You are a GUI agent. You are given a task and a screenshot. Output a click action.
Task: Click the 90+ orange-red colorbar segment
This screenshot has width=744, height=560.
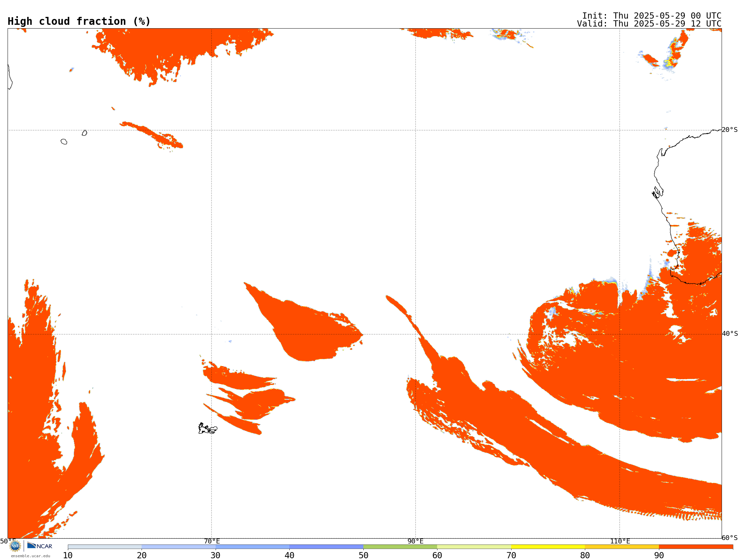696,547
